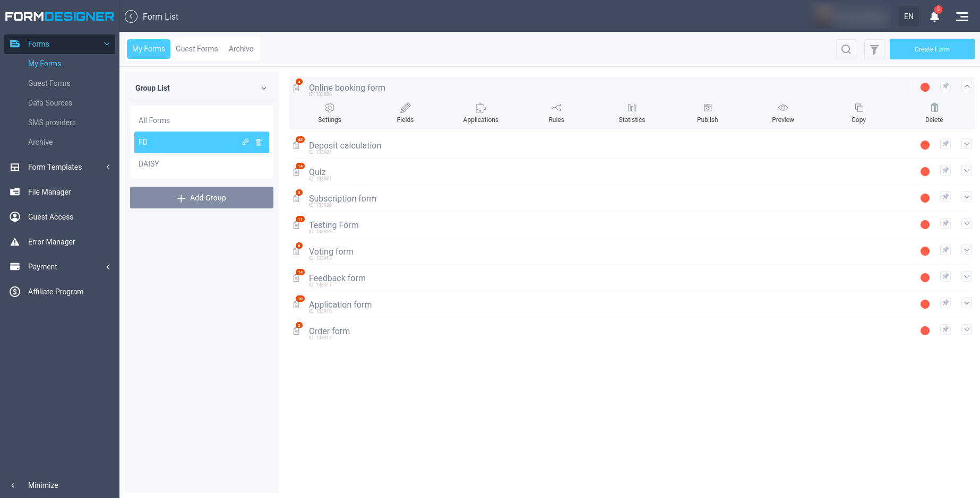980x498 pixels.
Task: Pin the Quiz form
Action: 945,170
